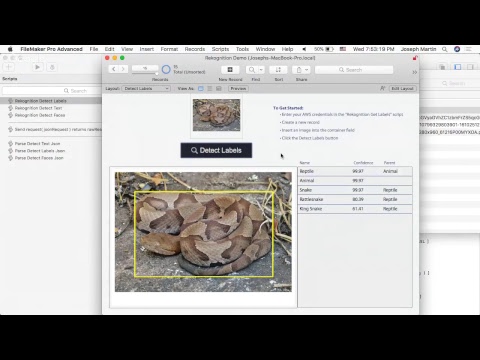Click the quick Search field in toolbar
Image resolution: width=480 pixels, height=360 pixels.
click(x=354, y=70)
